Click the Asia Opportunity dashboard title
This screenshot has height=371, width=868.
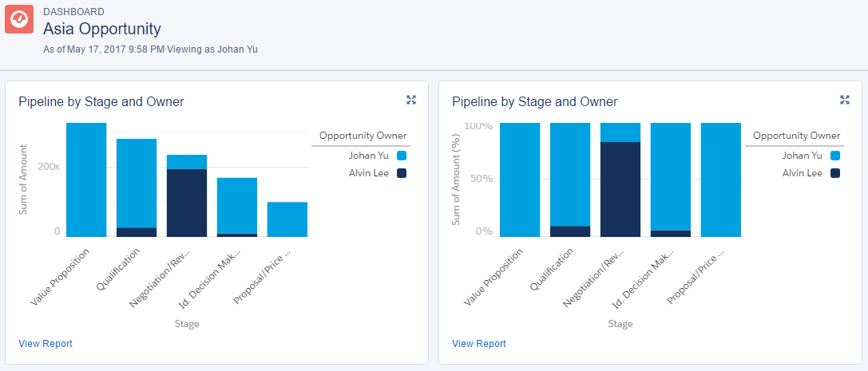(102, 29)
